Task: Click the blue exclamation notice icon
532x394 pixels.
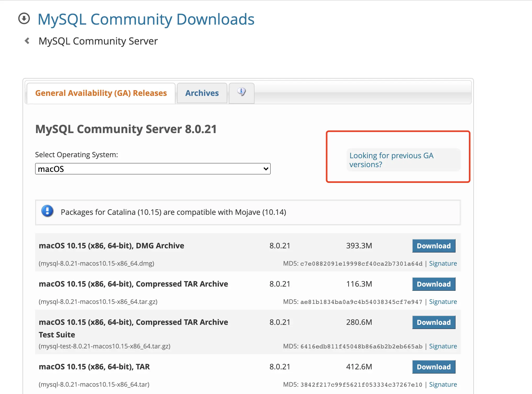Action: pyautogui.click(x=47, y=211)
